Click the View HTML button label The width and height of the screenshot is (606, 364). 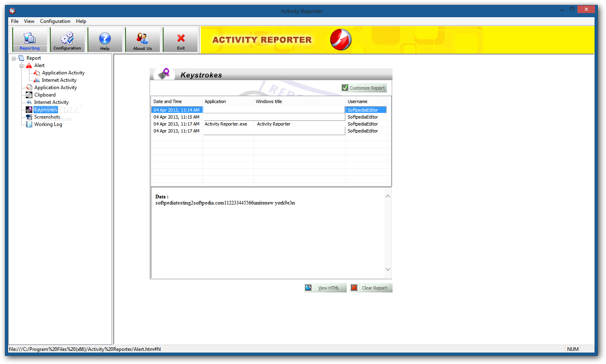click(x=329, y=288)
